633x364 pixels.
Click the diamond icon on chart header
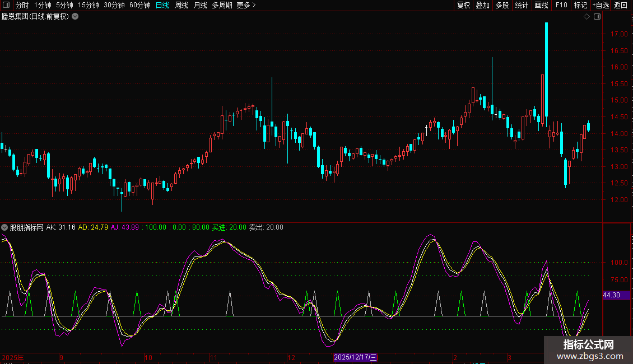click(x=587, y=17)
